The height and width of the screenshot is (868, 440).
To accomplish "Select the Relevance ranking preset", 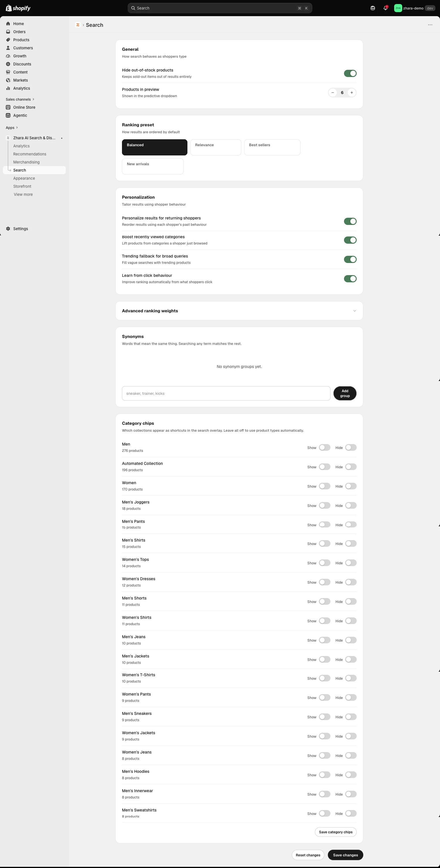I will tap(216, 147).
